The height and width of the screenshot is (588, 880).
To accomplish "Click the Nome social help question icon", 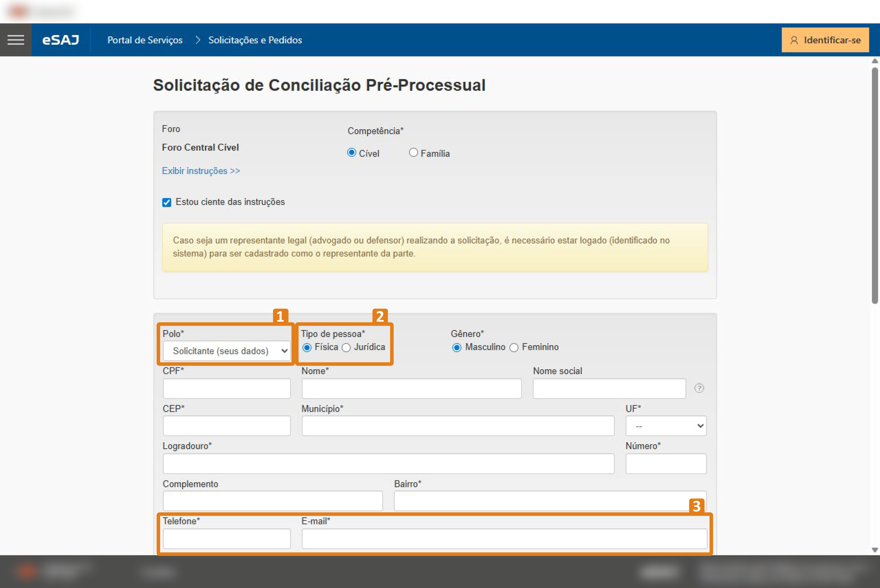I will point(699,388).
